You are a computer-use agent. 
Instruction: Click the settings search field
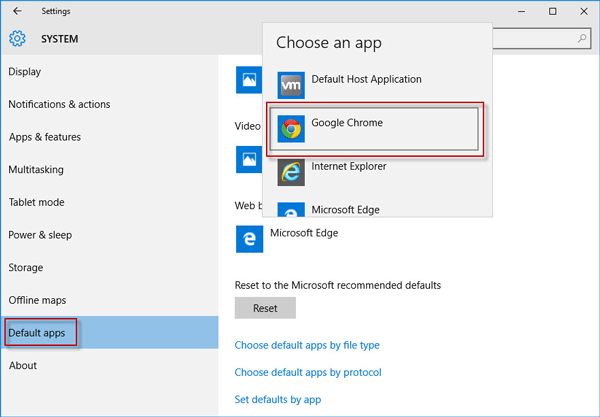tap(541, 38)
